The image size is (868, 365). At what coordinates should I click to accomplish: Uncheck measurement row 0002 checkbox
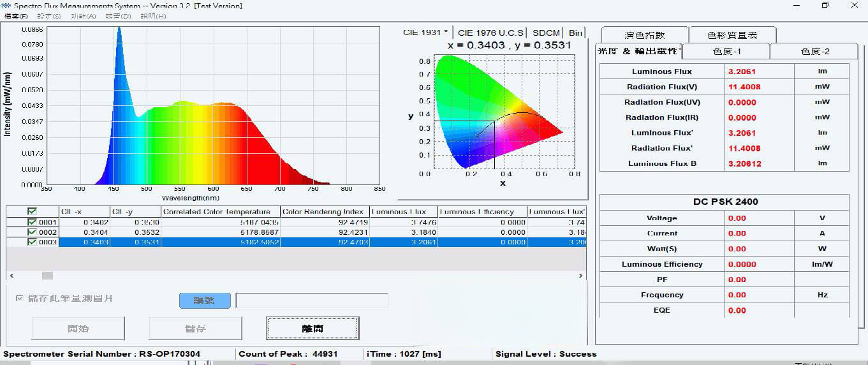(x=33, y=232)
